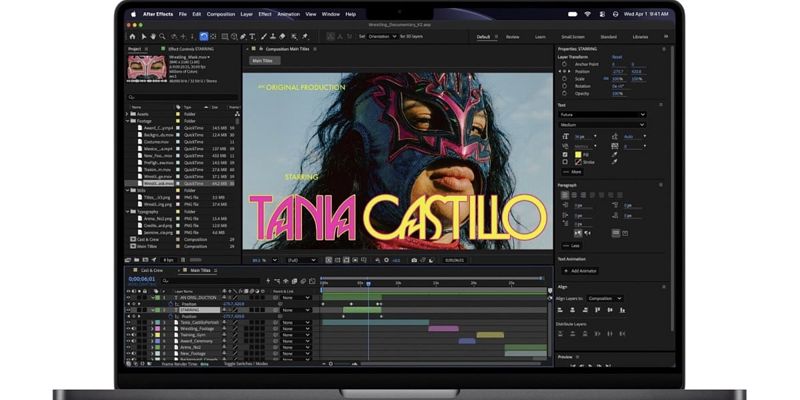Switch to the Review workspace tab
The image size is (800, 400).
coord(512,37)
